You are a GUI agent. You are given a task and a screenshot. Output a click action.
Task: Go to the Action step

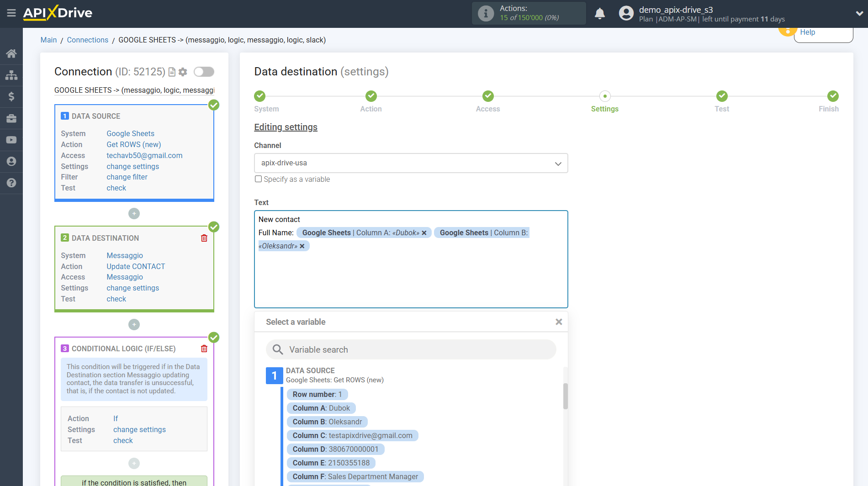pos(371,96)
